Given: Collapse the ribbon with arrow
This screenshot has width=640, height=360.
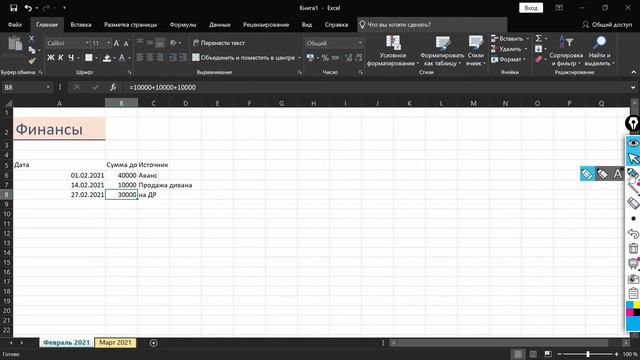Looking at the screenshot, I should [633, 72].
